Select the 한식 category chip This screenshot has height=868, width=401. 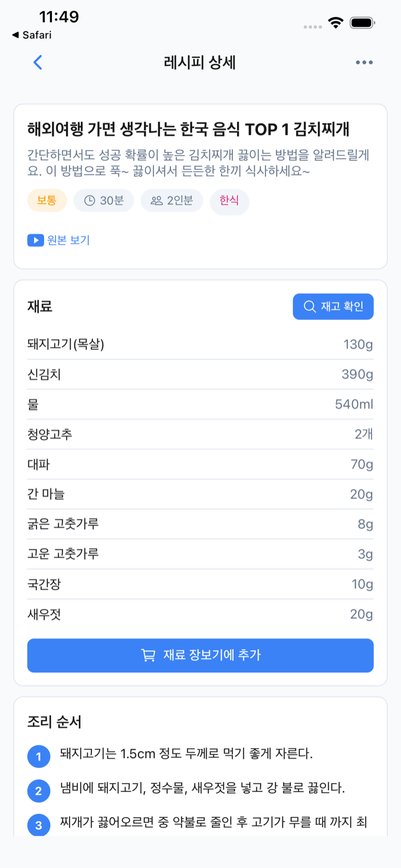(229, 200)
